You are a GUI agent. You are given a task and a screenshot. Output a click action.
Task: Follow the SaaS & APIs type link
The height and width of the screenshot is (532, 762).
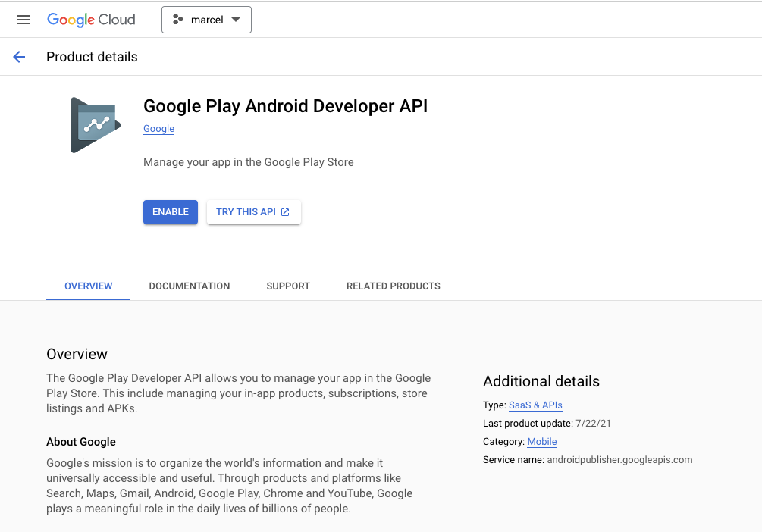(x=535, y=405)
